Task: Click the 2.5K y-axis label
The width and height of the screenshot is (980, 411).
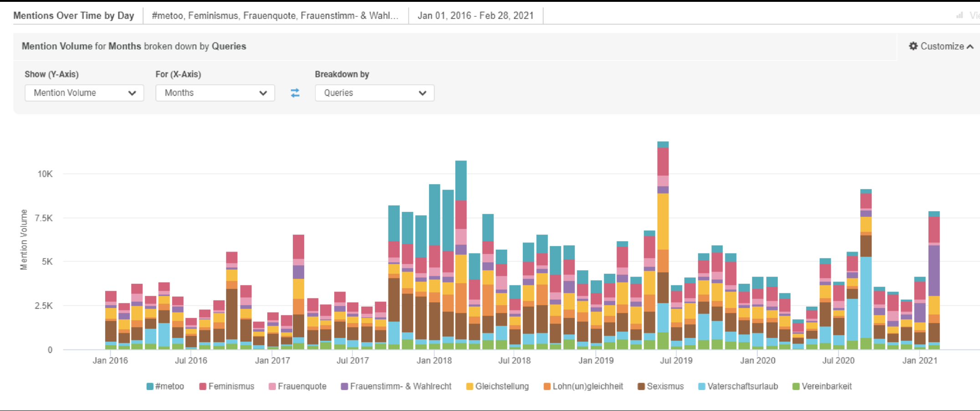Action: click(44, 306)
